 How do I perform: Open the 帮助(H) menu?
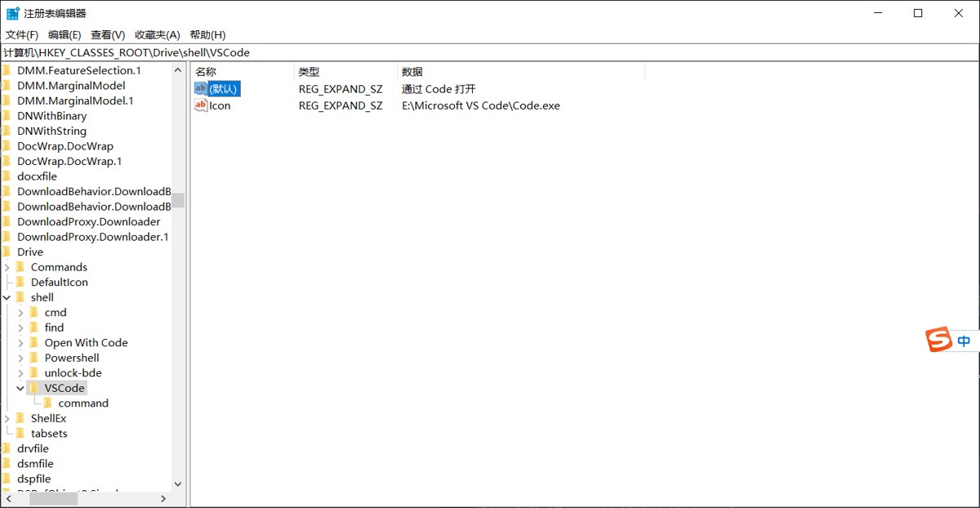pyautogui.click(x=207, y=34)
